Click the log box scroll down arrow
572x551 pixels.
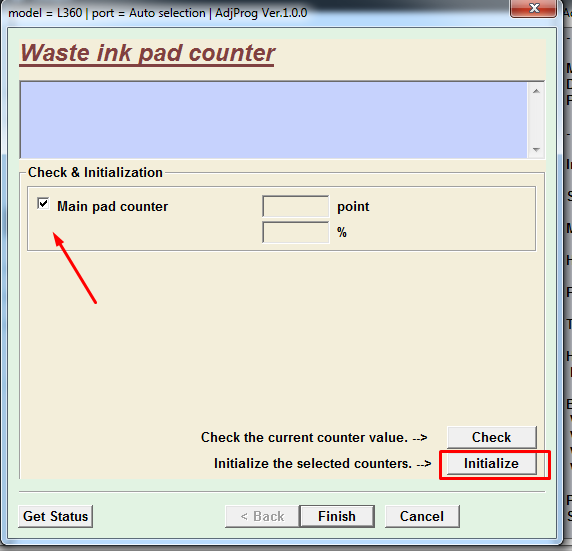tap(536, 150)
